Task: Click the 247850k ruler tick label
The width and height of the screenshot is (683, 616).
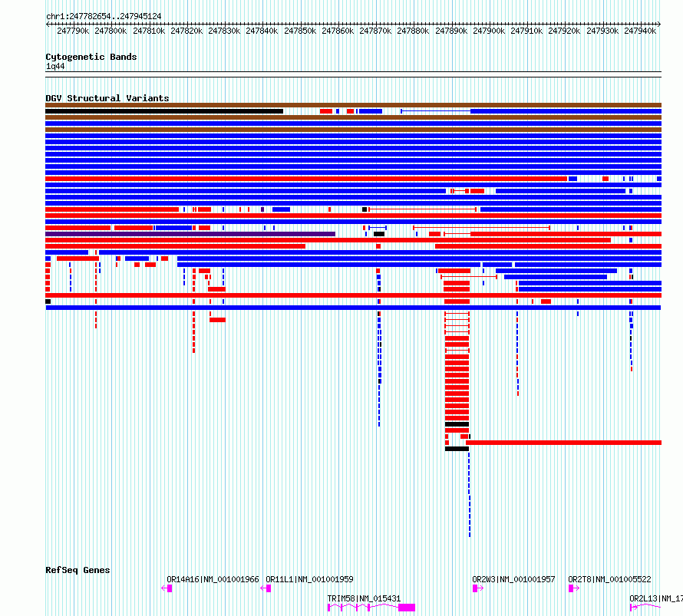Action: [300, 31]
